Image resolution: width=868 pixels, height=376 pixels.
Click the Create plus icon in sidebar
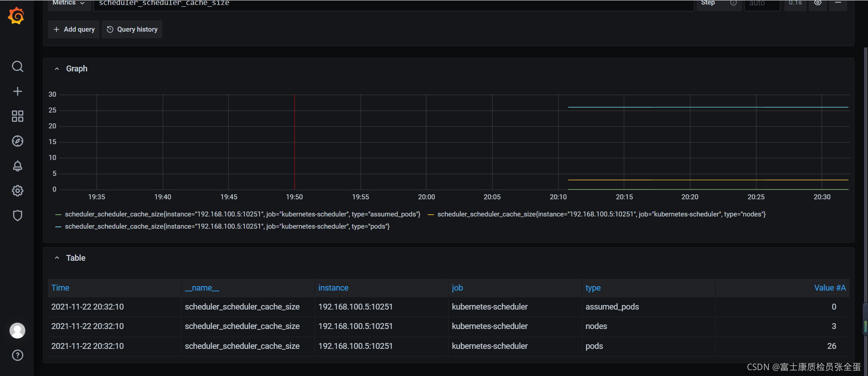[x=17, y=91]
